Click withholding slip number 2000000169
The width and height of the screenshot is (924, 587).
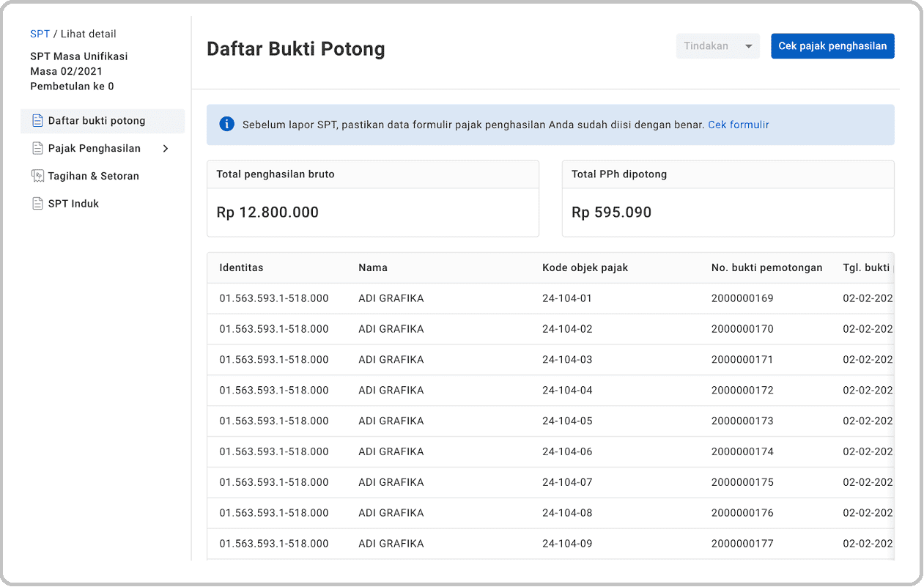click(x=742, y=299)
